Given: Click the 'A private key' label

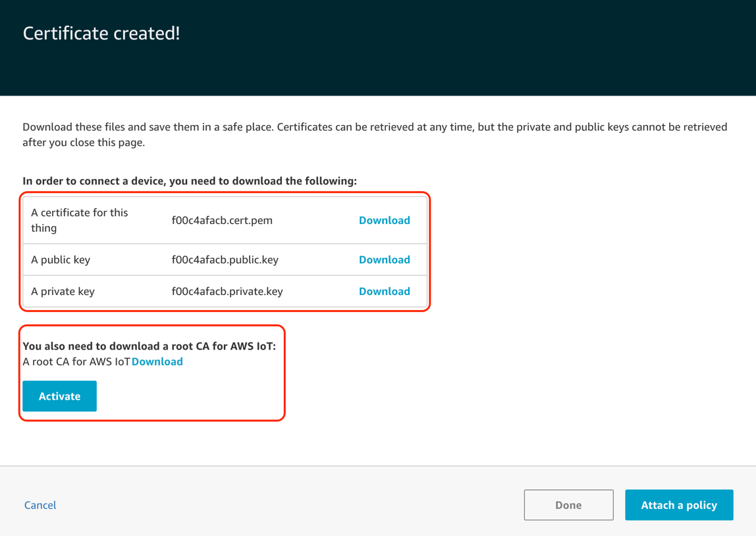Looking at the screenshot, I should pos(63,292).
